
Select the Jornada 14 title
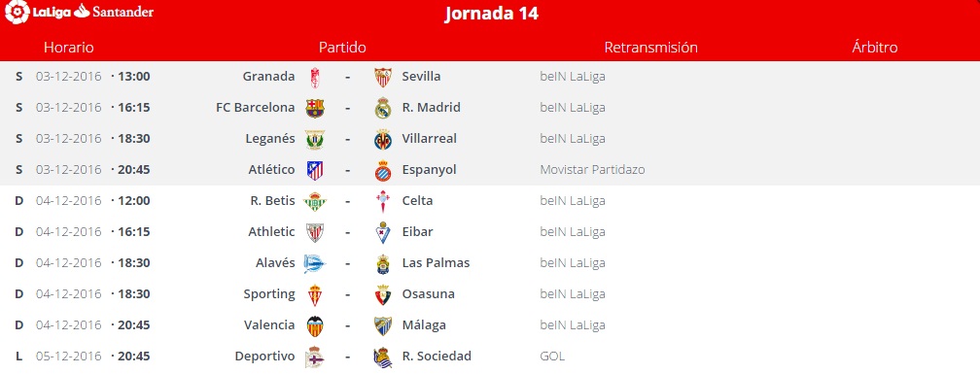coord(491,14)
